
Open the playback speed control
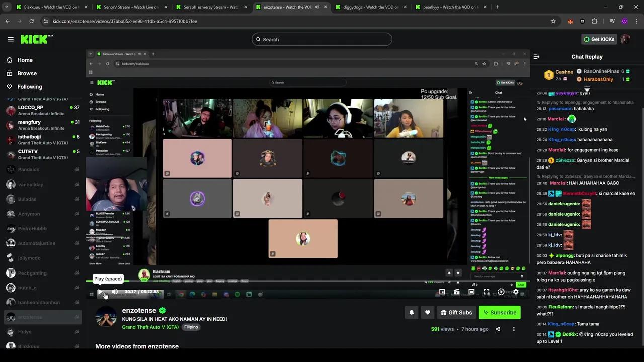click(x=501, y=292)
